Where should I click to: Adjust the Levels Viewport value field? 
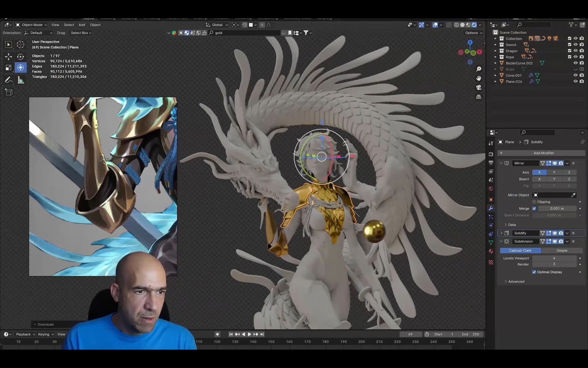[x=554, y=258]
